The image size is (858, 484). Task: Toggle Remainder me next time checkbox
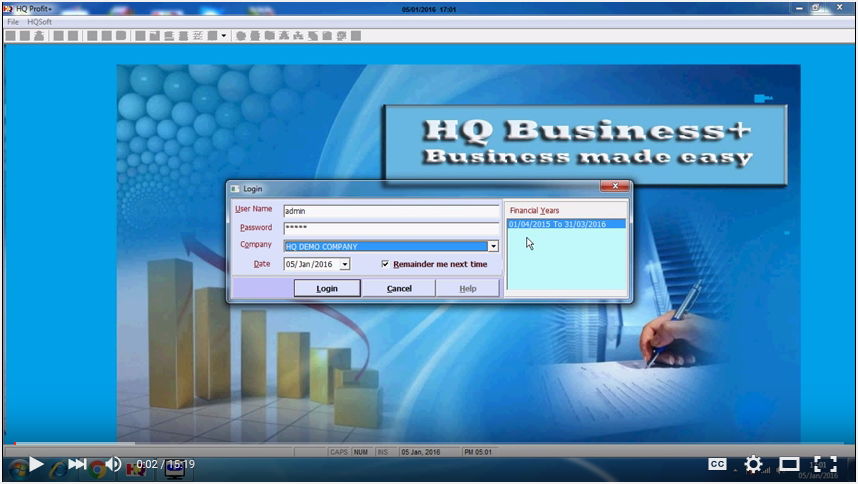385,264
